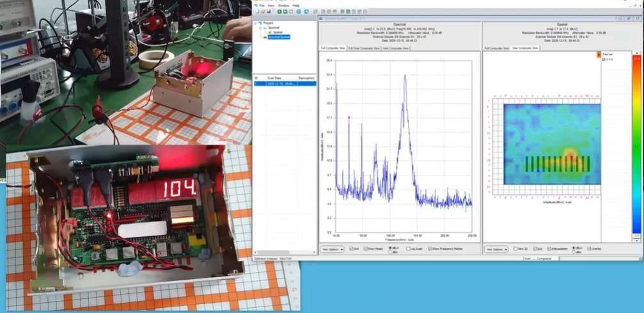Select dBuV radio under spectral graph
Screen dimensions: 644x313
click(x=389, y=248)
